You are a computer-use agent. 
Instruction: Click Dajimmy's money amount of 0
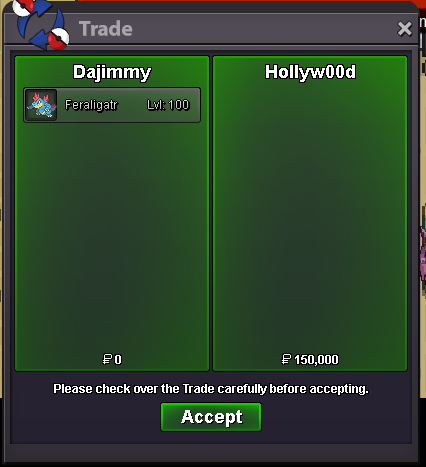[x=118, y=360]
